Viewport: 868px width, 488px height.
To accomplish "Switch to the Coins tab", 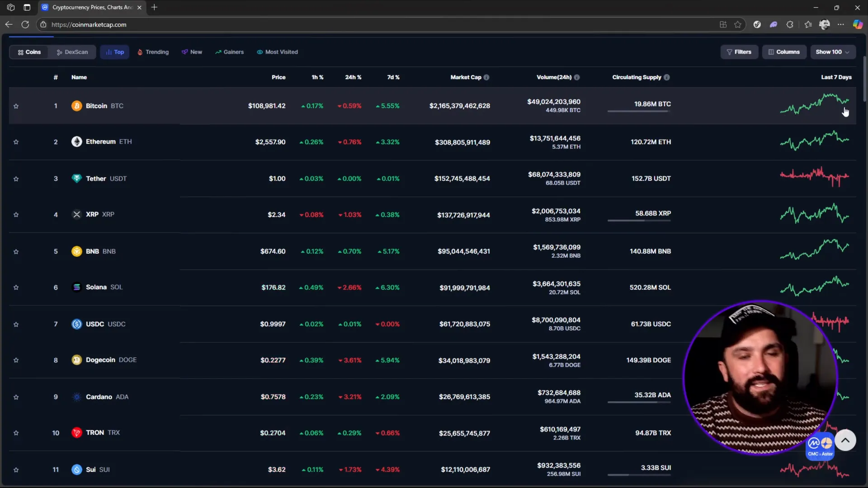I will tap(29, 52).
